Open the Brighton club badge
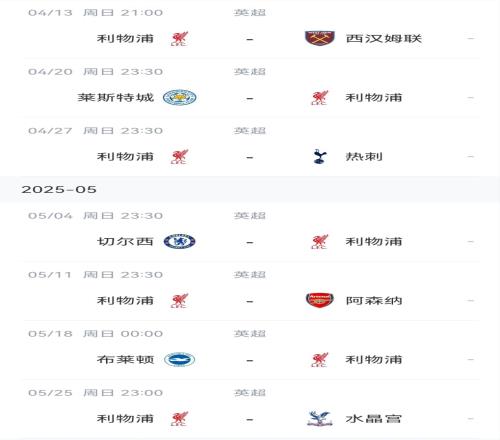Image resolution: width=500 pixels, height=440 pixels. [x=180, y=359]
